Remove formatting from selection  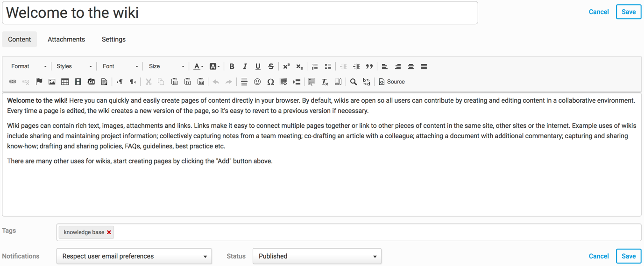(x=325, y=82)
